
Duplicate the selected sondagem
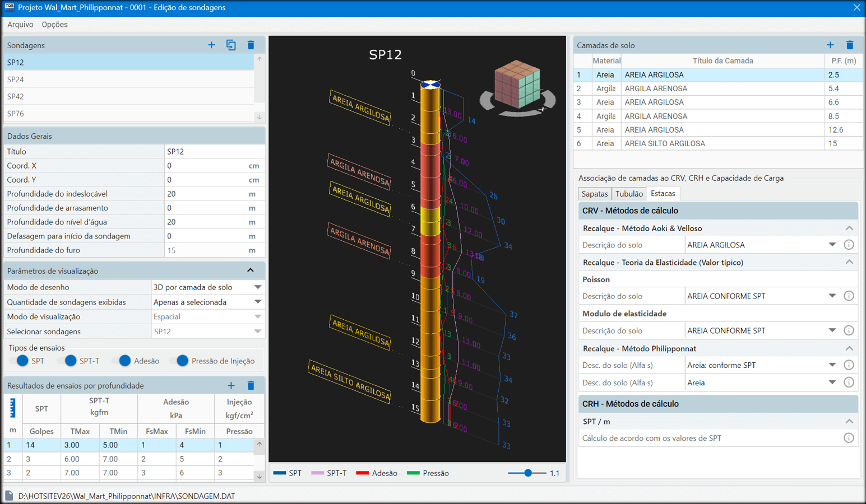(231, 45)
